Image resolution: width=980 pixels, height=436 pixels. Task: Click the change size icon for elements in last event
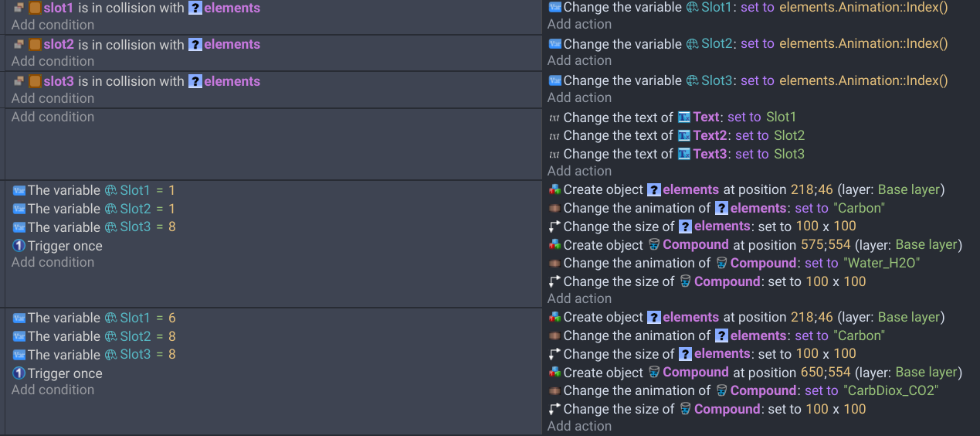tap(554, 354)
